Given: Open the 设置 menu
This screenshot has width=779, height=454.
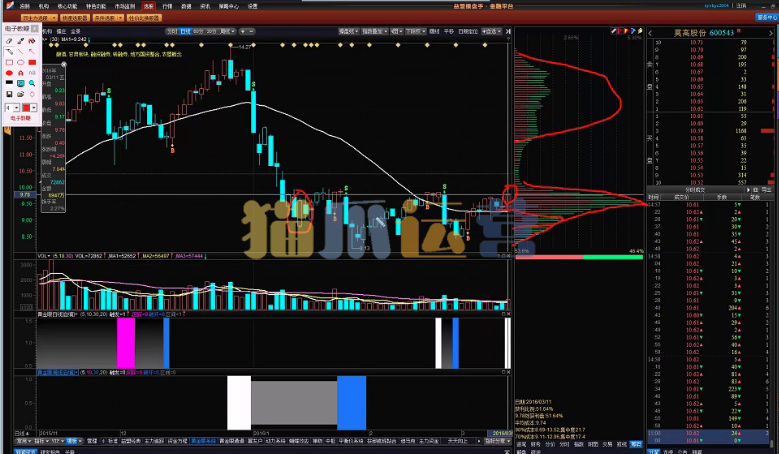Looking at the screenshot, I should click(252, 6).
